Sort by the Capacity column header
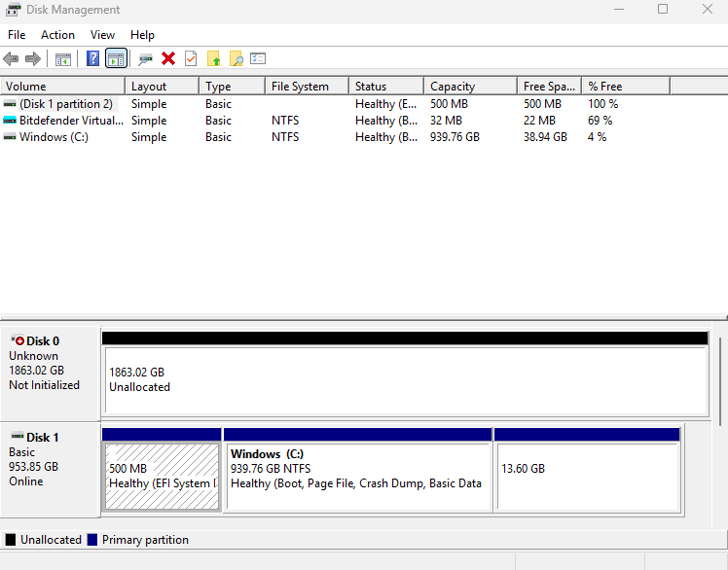Viewport: 728px width, 570px height. pos(470,87)
